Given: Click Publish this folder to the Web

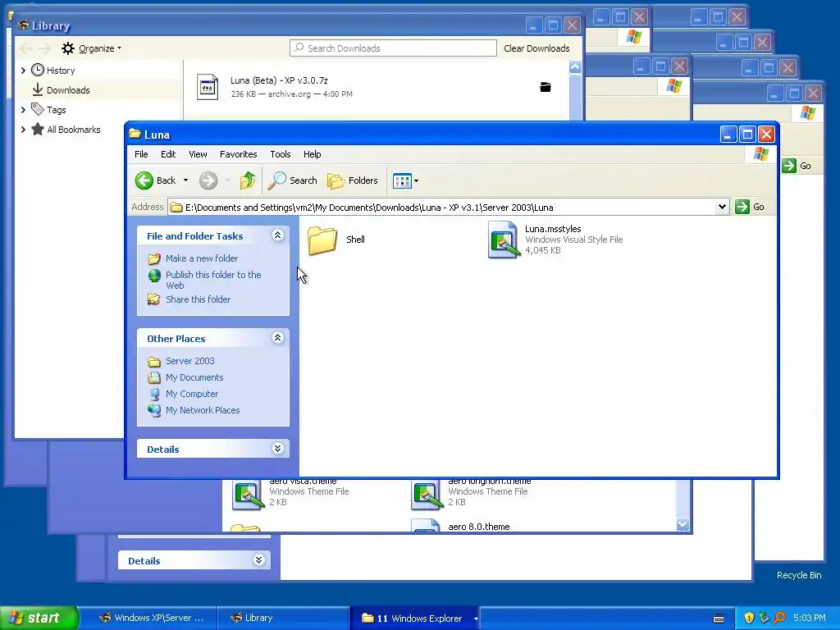Looking at the screenshot, I should click(213, 280).
